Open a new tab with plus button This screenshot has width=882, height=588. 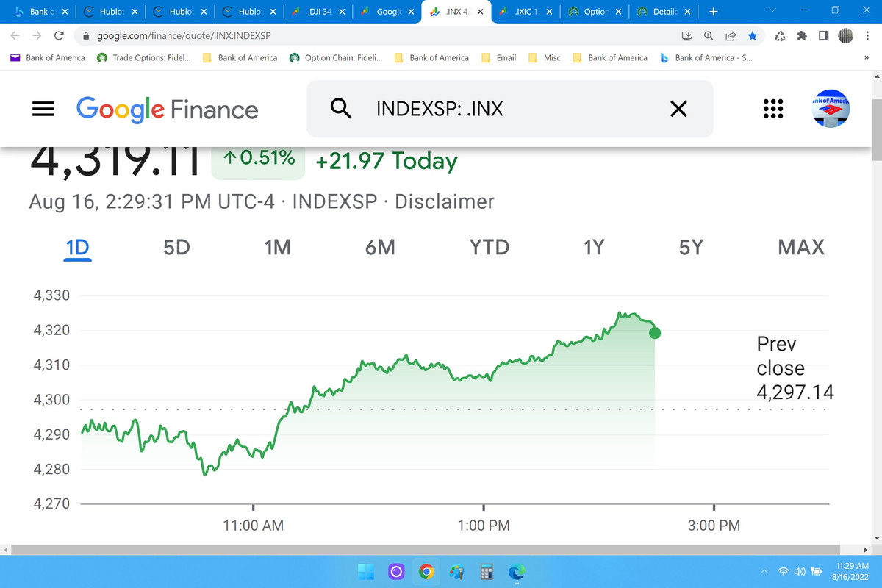pos(713,12)
